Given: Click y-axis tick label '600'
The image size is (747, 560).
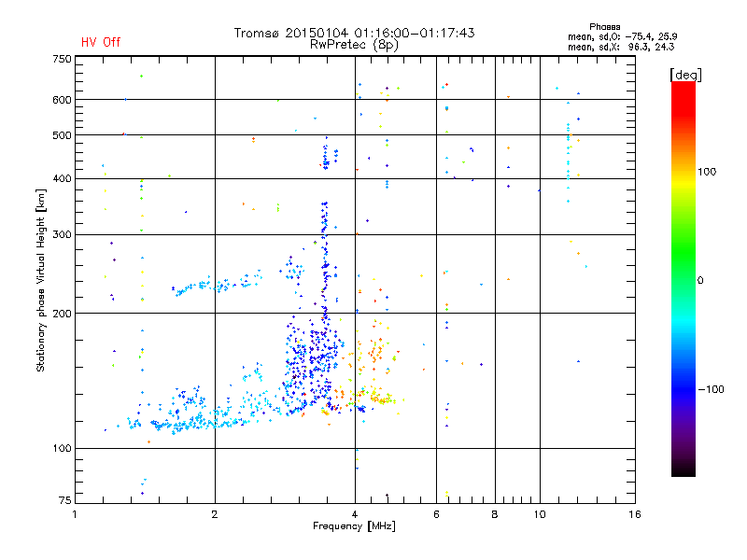Looking at the screenshot, I should click(62, 100).
